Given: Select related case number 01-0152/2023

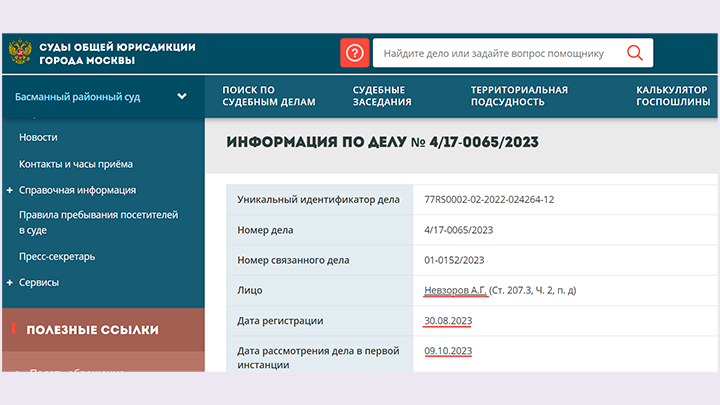Looking at the screenshot, I should (x=454, y=260).
